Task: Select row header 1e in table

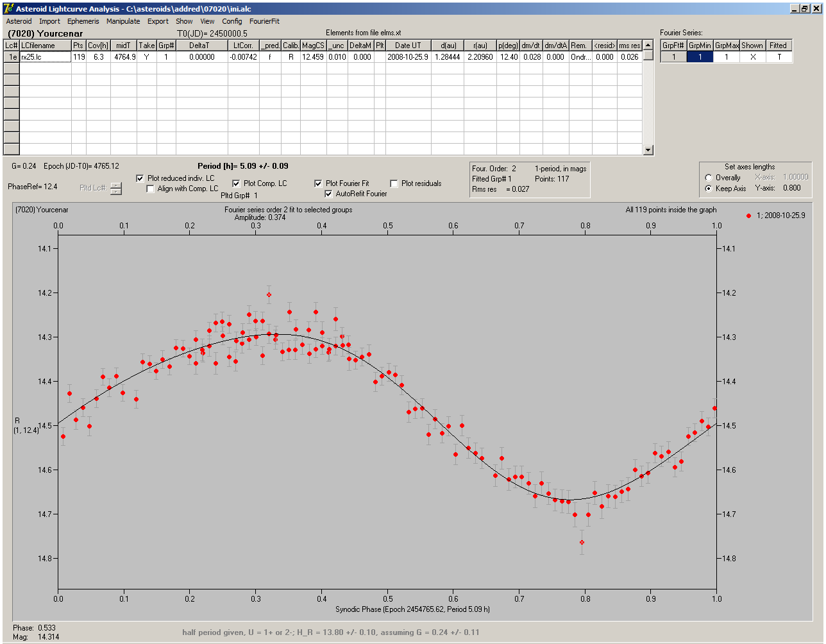Action: pyautogui.click(x=12, y=57)
